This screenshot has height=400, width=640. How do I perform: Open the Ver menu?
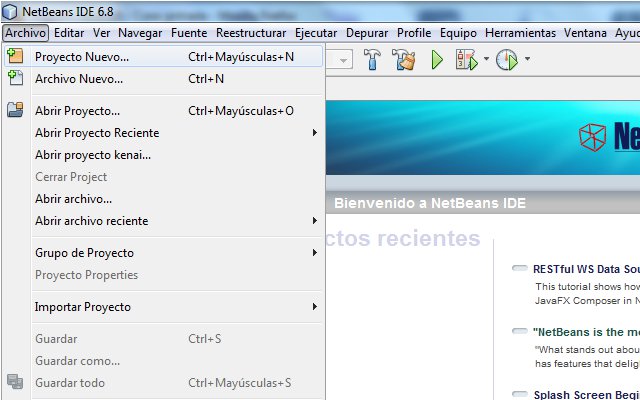(x=101, y=33)
